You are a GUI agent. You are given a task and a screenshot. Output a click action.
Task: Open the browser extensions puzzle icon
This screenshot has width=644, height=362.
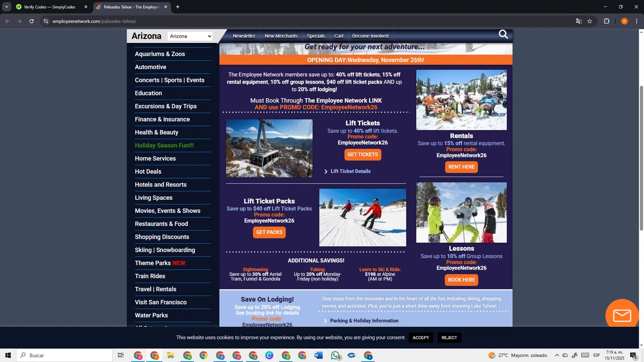[x=607, y=21]
